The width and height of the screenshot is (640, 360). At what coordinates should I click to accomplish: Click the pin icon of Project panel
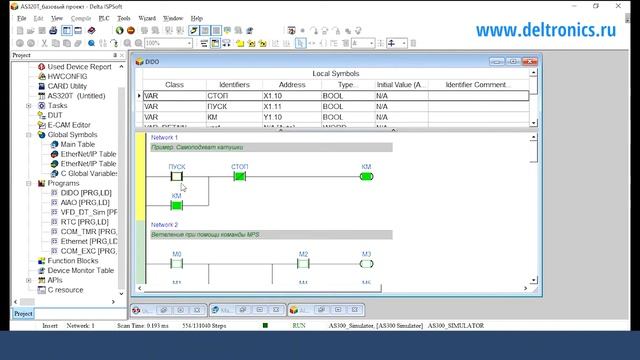coord(115,55)
